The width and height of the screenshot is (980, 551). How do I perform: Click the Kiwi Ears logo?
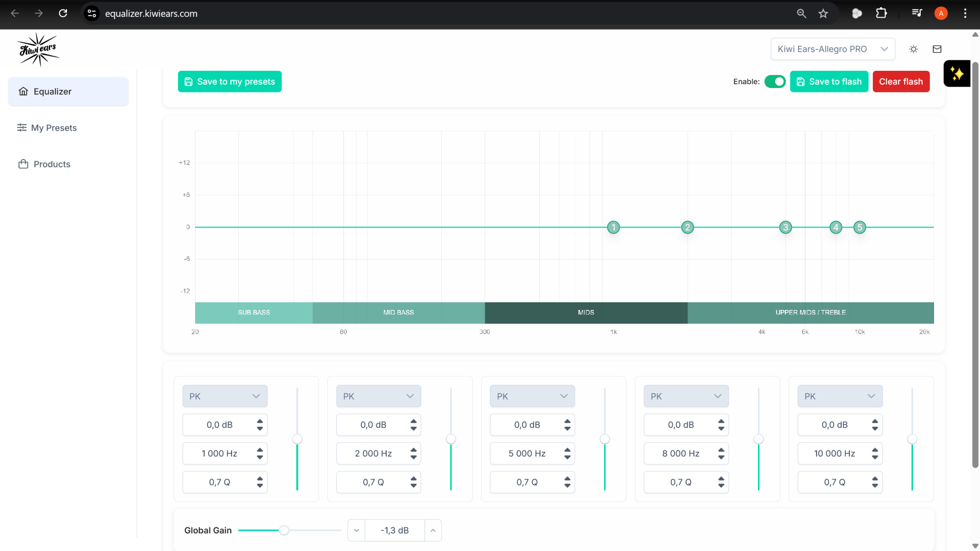point(38,50)
